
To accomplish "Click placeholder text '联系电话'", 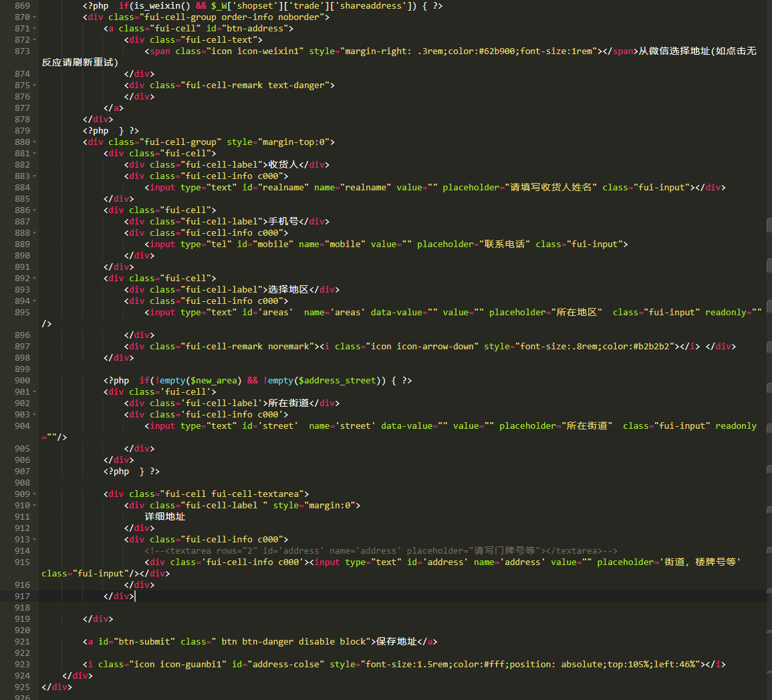I will pos(504,244).
